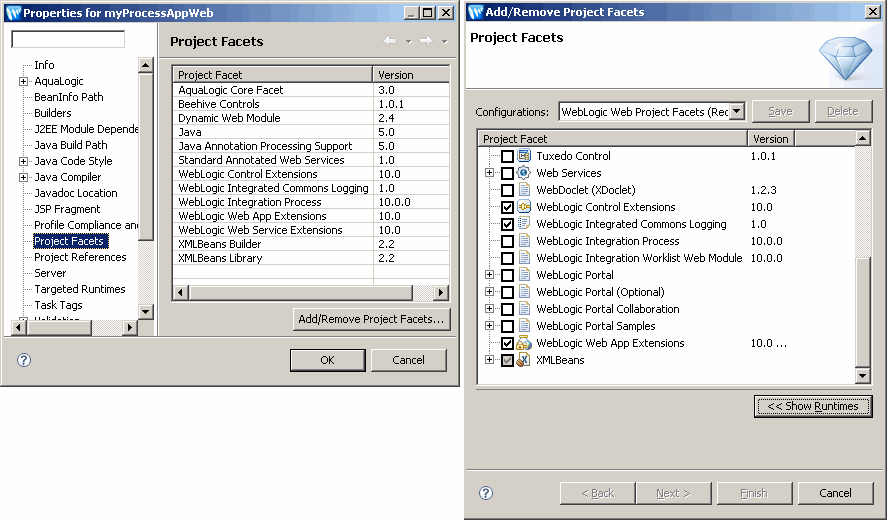The height and width of the screenshot is (521, 888).
Task: Click the WebLogic Integration Worklist Web Module icon
Action: click(x=524, y=258)
